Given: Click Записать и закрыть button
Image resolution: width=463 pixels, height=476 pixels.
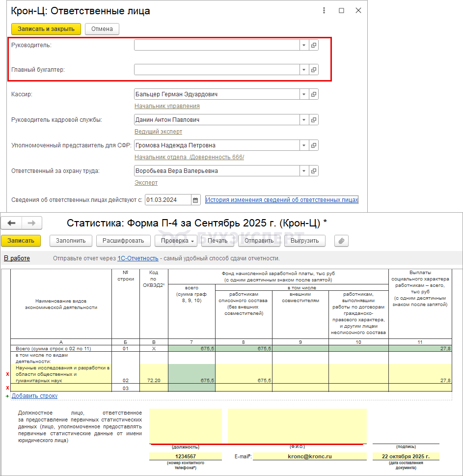Looking at the screenshot, I should tap(46, 29).
